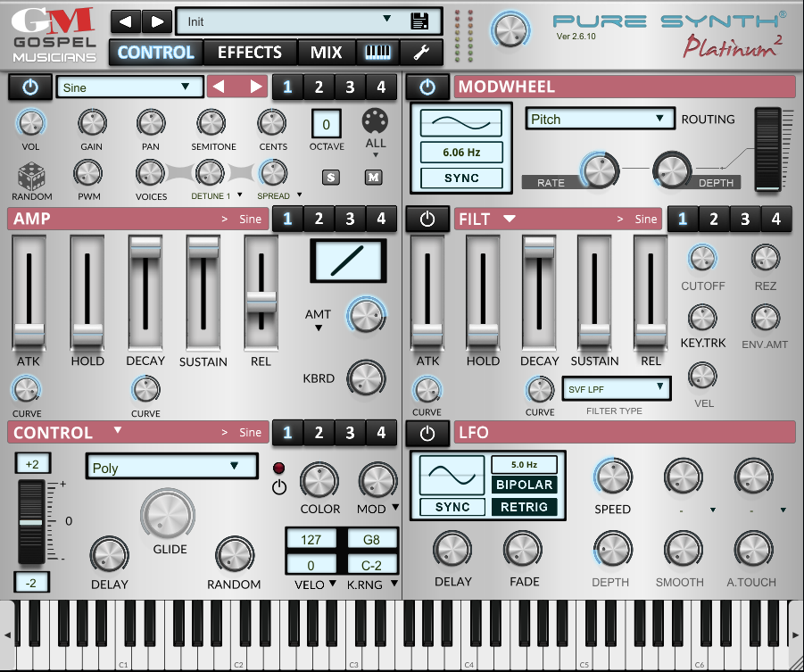Switch to the MIX tab
The image size is (804, 672).
coord(326,52)
